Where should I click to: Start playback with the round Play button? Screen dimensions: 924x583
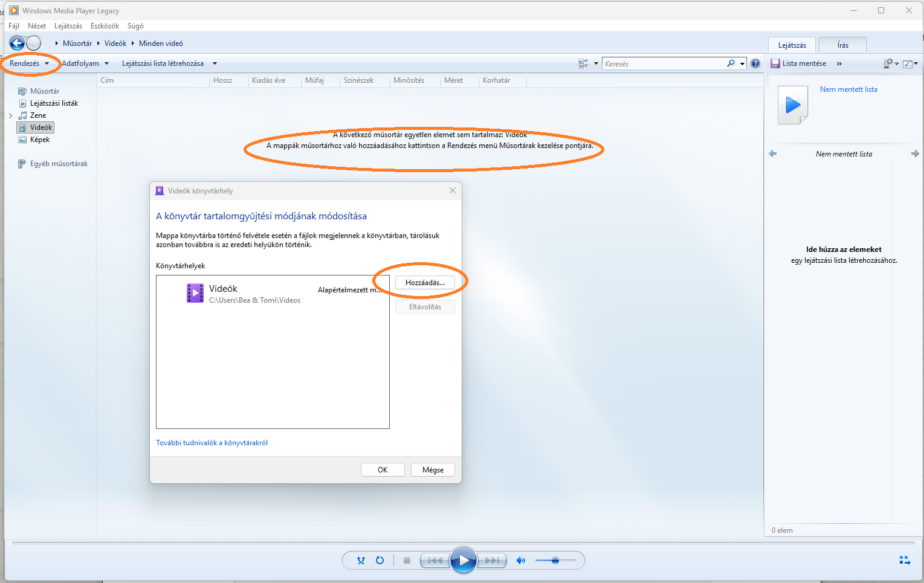click(x=464, y=561)
